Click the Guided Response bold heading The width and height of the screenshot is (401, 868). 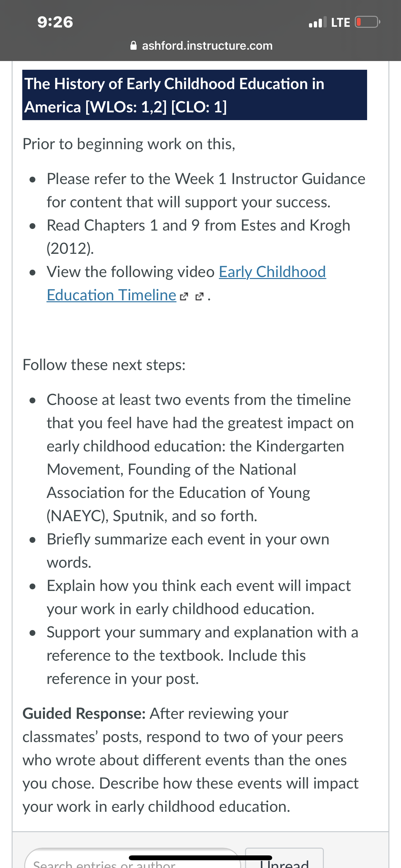pos(84,714)
